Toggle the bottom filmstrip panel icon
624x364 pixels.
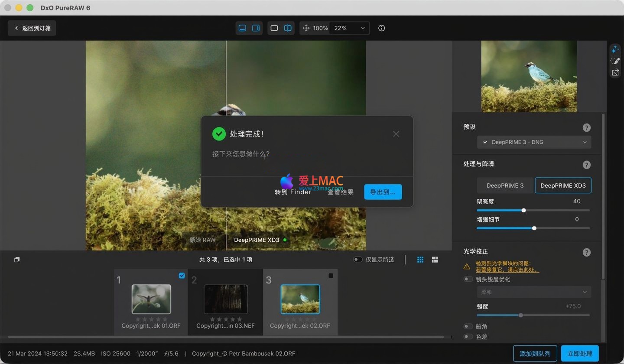coord(243,28)
